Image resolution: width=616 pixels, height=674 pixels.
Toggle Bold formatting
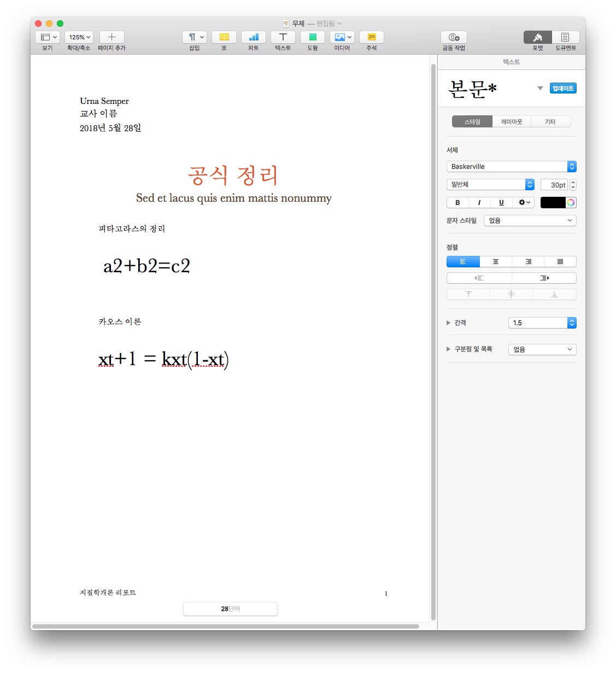tap(457, 202)
